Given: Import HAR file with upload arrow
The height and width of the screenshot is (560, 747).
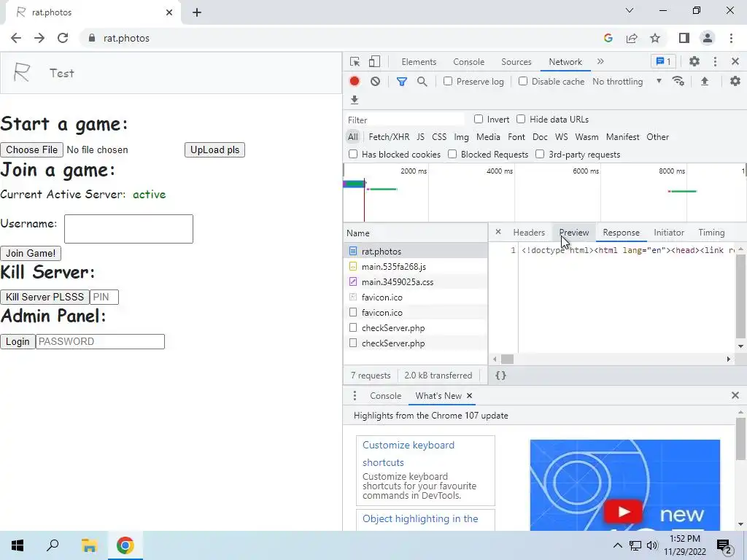Looking at the screenshot, I should pyautogui.click(x=705, y=82).
